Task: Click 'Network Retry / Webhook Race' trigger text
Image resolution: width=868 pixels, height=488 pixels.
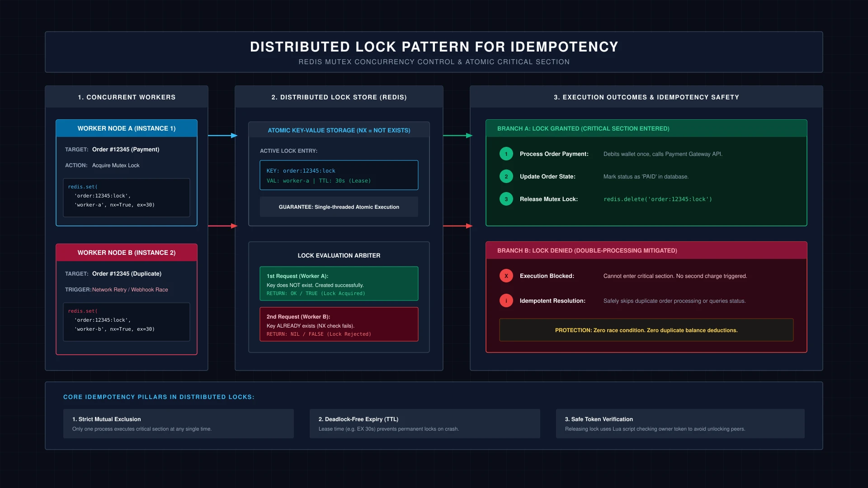Action: click(x=130, y=290)
